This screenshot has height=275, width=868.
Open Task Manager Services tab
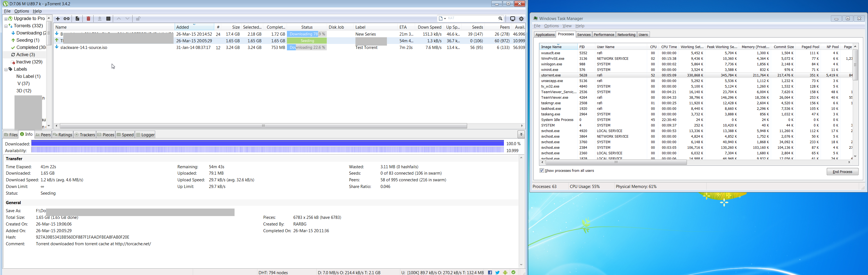[x=584, y=35]
